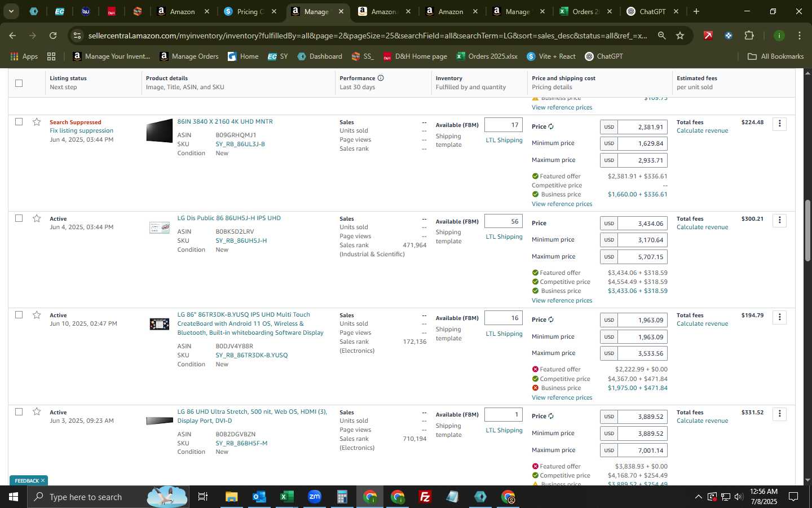
Task: Click LTL Shipping link in 56-quantity row
Action: [504, 237]
